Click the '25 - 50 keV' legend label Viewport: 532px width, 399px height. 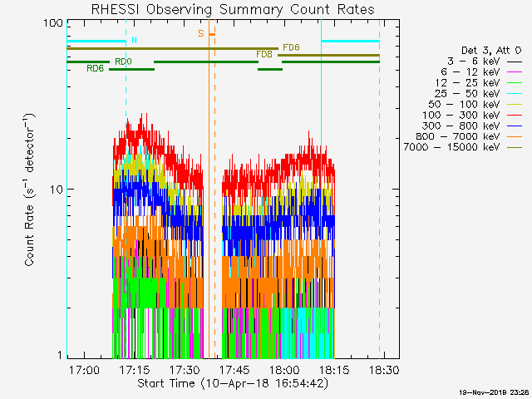click(x=467, y=94)
